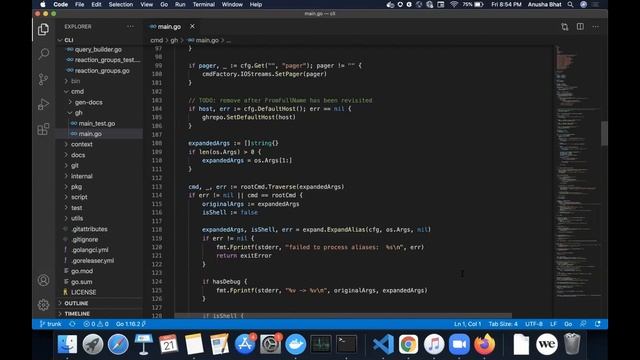Click the Wi-Fi icon in menu bar

(x=454, y=4)
